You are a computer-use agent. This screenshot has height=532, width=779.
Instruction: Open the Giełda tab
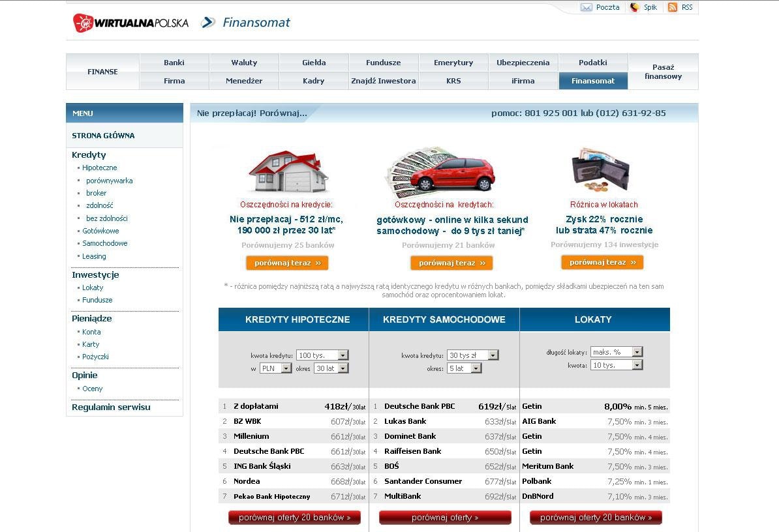tap(314, 63)
